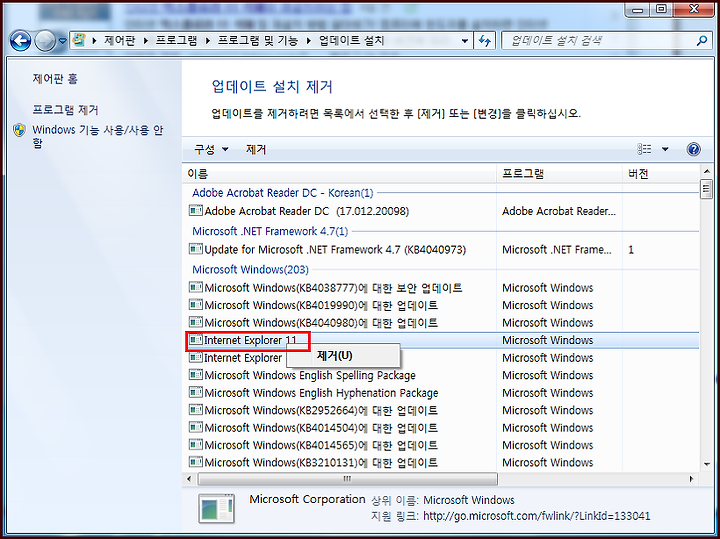Sort by the 이름 column header
The image size is (720, 539).
pos(339,174)
